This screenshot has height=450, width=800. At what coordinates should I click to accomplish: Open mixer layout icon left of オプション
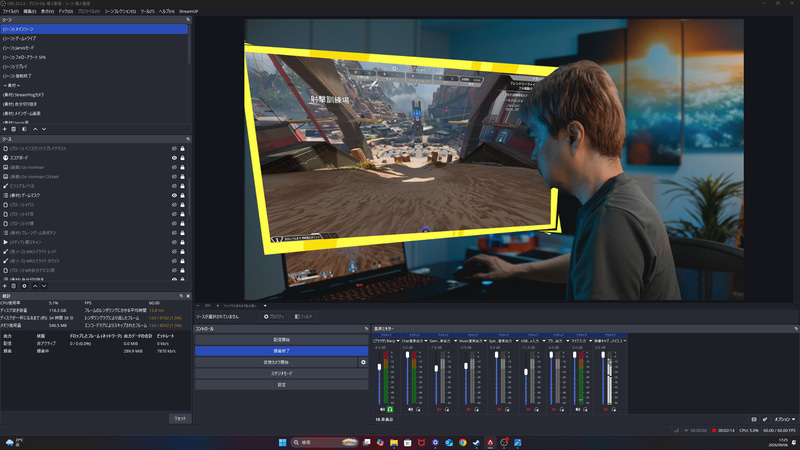(754, 419)
